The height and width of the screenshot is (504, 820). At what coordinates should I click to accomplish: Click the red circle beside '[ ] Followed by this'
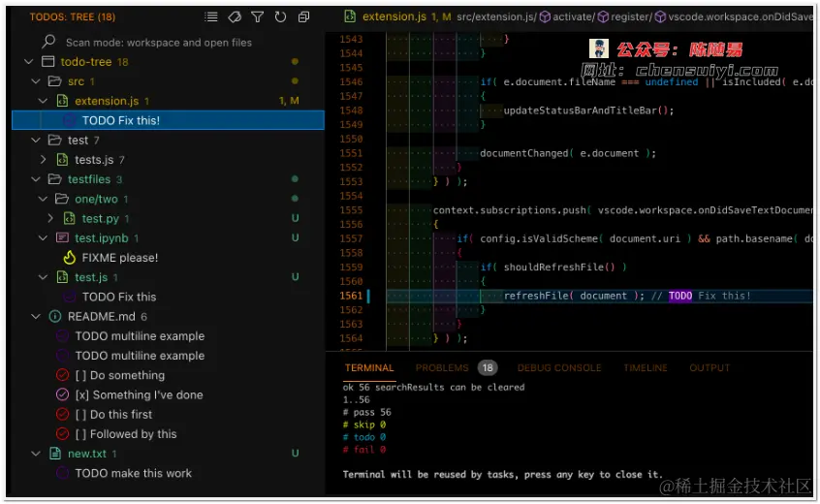[62, 434]
